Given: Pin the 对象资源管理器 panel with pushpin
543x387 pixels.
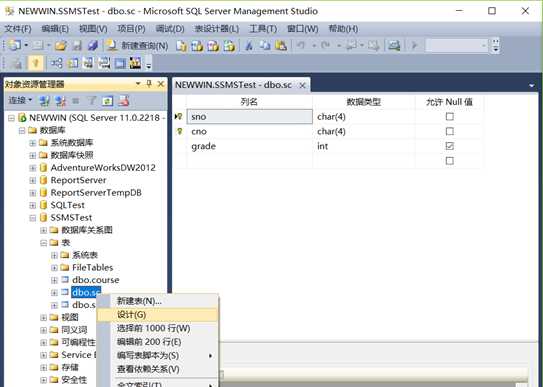Looking at the screenshot, I should coord(149,84).
